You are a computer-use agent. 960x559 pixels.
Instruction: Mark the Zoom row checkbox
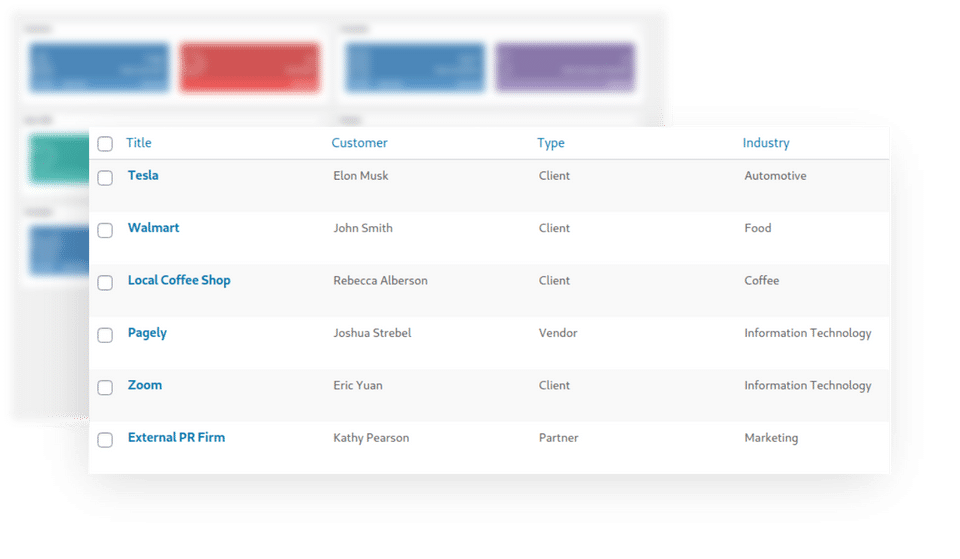pos(105,387)
